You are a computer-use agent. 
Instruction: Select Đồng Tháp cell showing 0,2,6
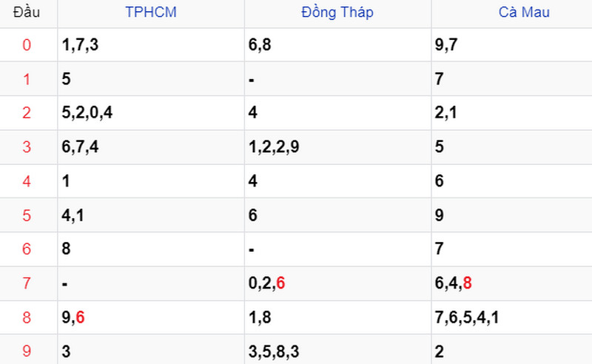(x=337, y=283)
